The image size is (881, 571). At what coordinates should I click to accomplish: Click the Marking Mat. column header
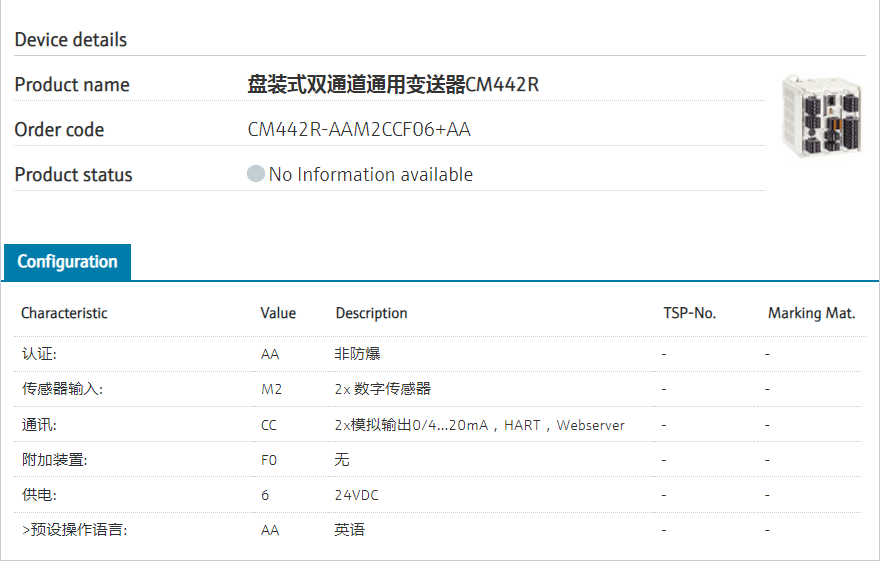coord(811,313)
